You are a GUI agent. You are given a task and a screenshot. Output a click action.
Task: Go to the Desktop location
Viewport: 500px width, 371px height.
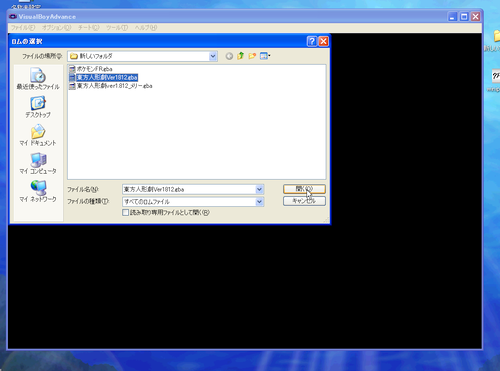click(x=38, y=107)
